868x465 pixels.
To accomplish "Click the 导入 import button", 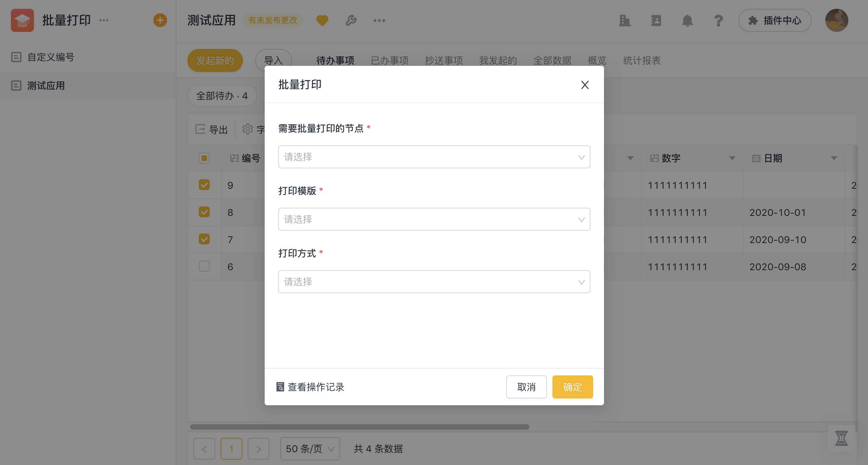I will [273, 60].
